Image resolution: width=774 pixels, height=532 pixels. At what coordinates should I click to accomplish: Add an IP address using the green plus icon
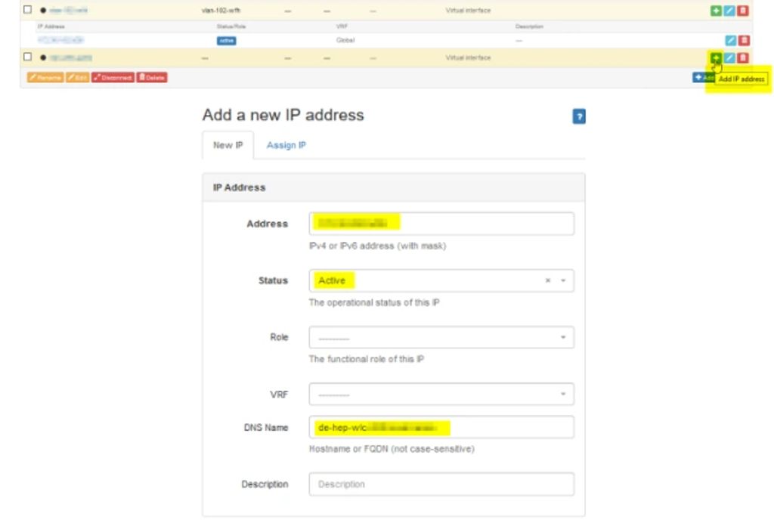pos(716,57)
